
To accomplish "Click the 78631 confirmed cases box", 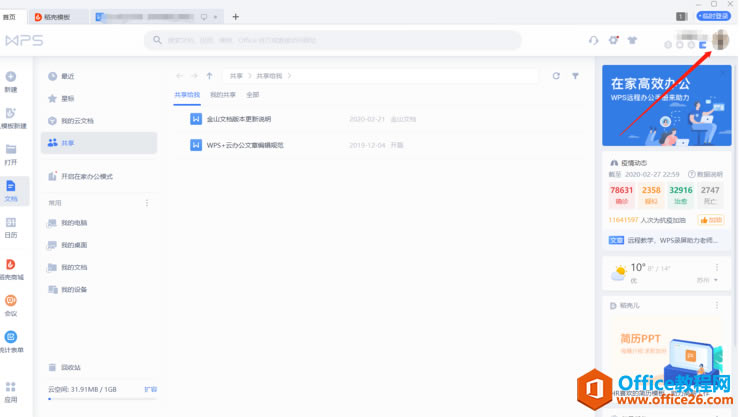I will (x=621, y=195).
